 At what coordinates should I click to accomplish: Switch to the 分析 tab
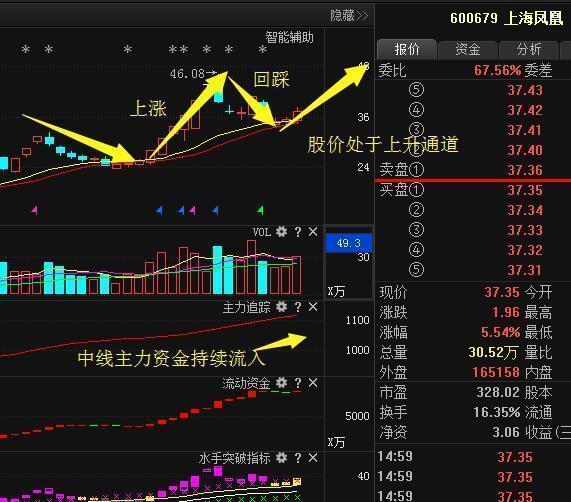(x=528, y=49)
